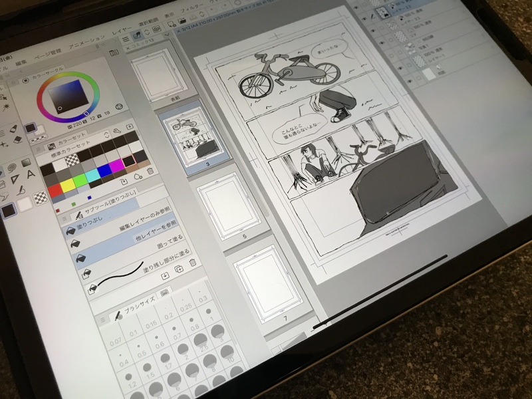Click the color circle mode radio icon
This screenshot has width=532, height=399.
coord(25,80)
